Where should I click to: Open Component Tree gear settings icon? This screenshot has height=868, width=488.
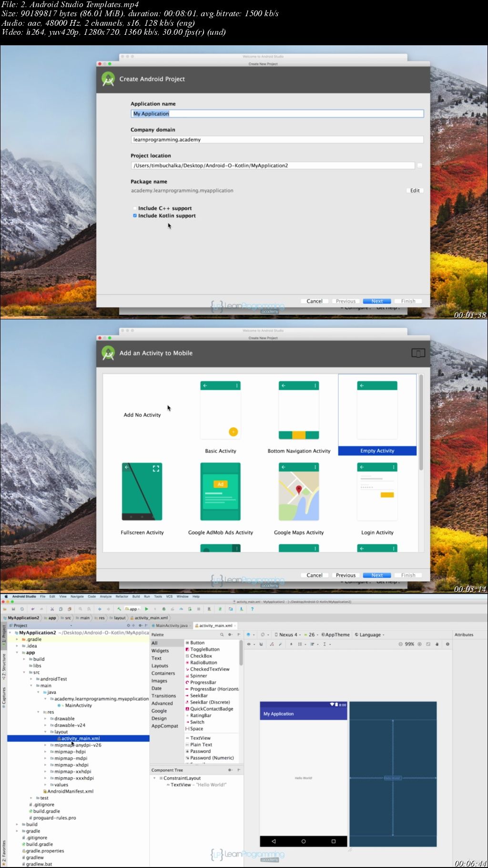pyautogui.click(x=230, y=770)
